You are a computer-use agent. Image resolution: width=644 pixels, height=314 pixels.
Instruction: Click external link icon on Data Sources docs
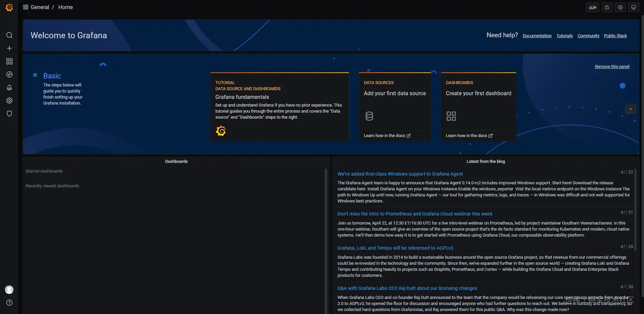pos(408,136)
